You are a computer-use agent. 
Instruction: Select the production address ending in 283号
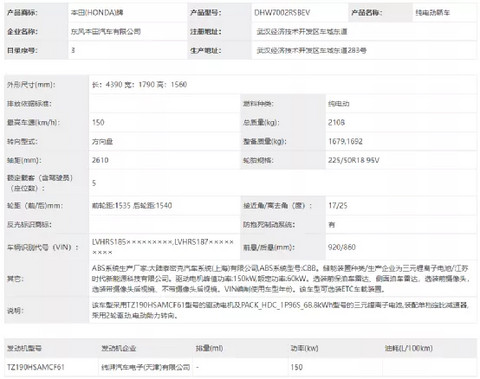click(311, 51)
